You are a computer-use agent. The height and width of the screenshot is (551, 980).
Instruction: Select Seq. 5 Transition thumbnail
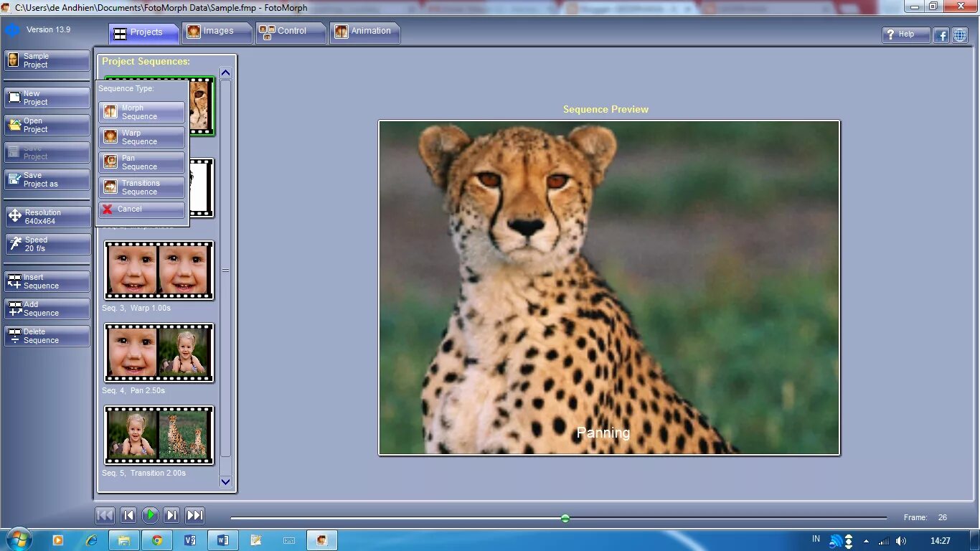coord(159,435)
